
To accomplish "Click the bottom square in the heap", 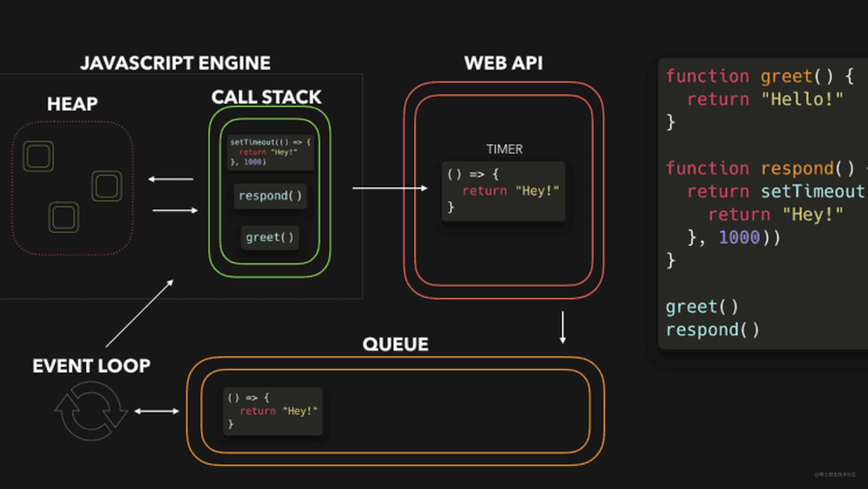I will coord(64,217).
